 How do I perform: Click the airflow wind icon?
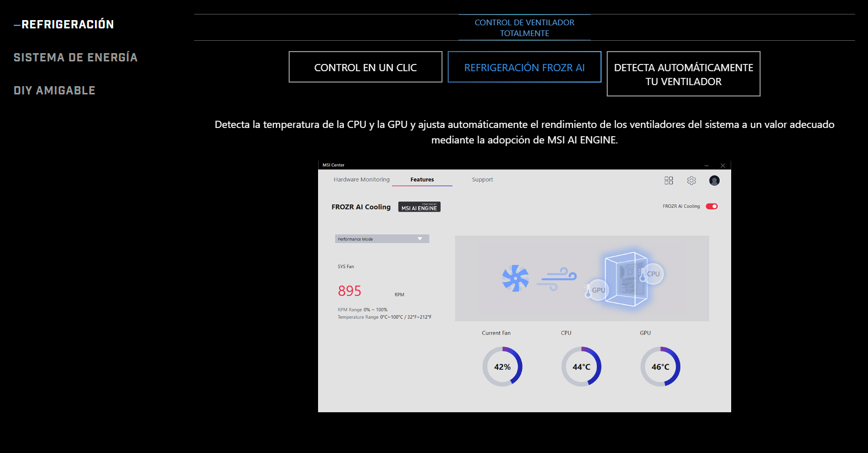(557, 279)
